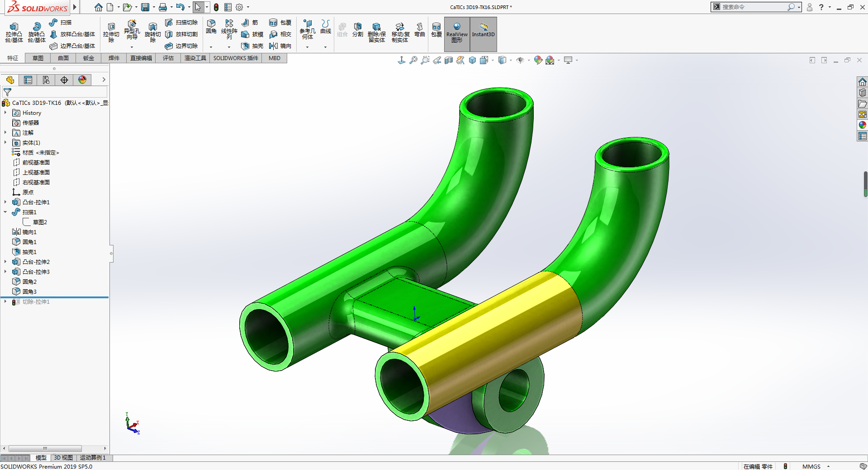Open the 曲线 curves tool
The width and height of the screenshot is (868, 470).
pos(326,27)
